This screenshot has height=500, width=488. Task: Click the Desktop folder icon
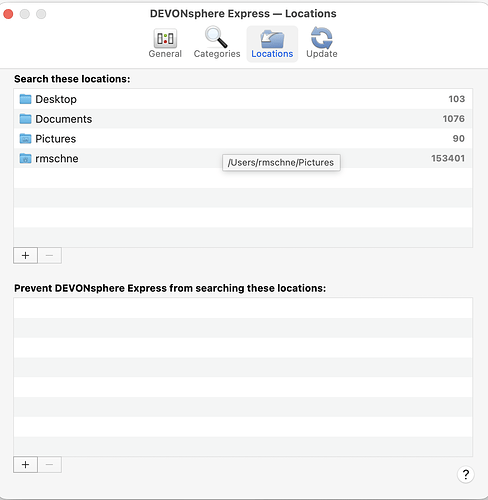25,99
